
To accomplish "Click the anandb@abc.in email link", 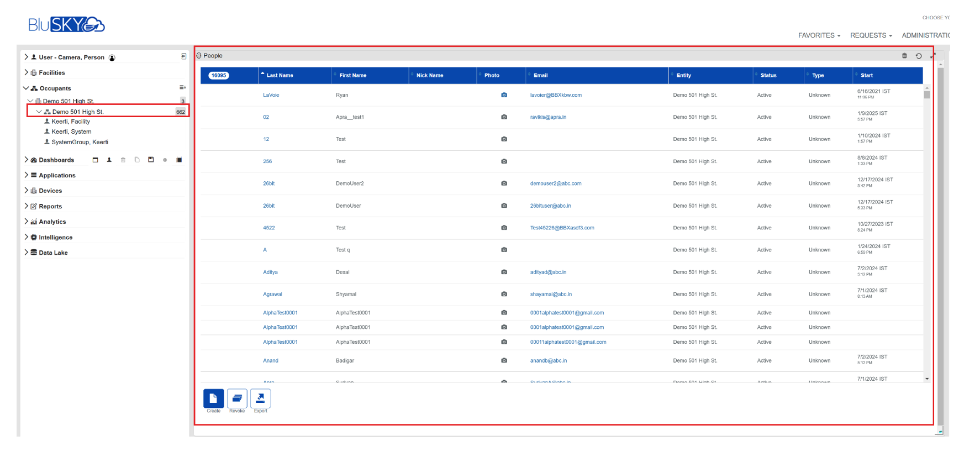I will [x=548, y=361].
